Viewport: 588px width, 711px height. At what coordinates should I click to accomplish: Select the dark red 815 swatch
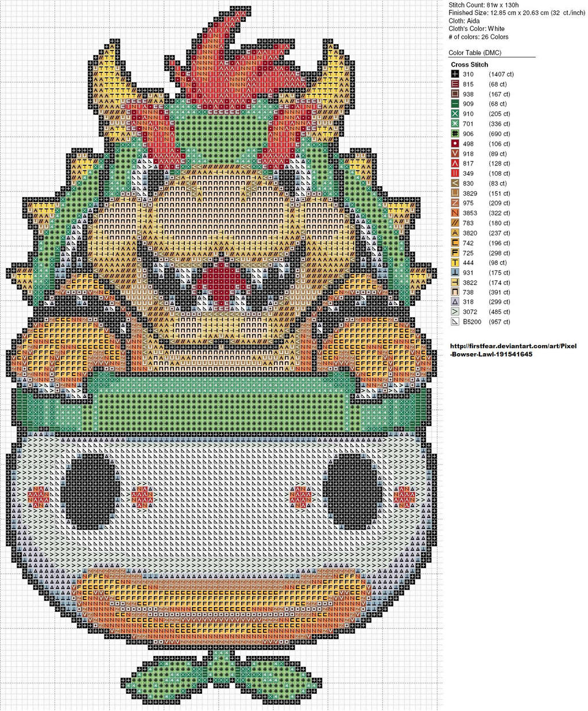click(x=455, y=84)
